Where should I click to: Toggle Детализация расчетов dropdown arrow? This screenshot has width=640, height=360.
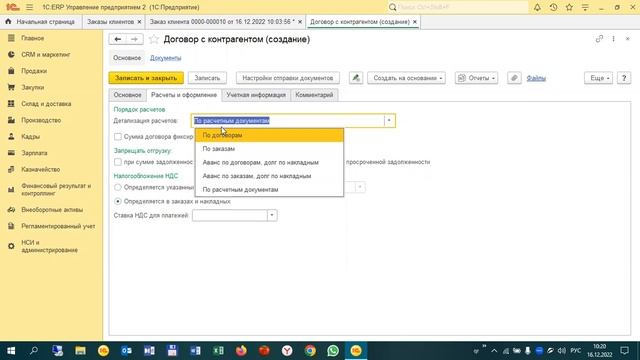[389, 120]
